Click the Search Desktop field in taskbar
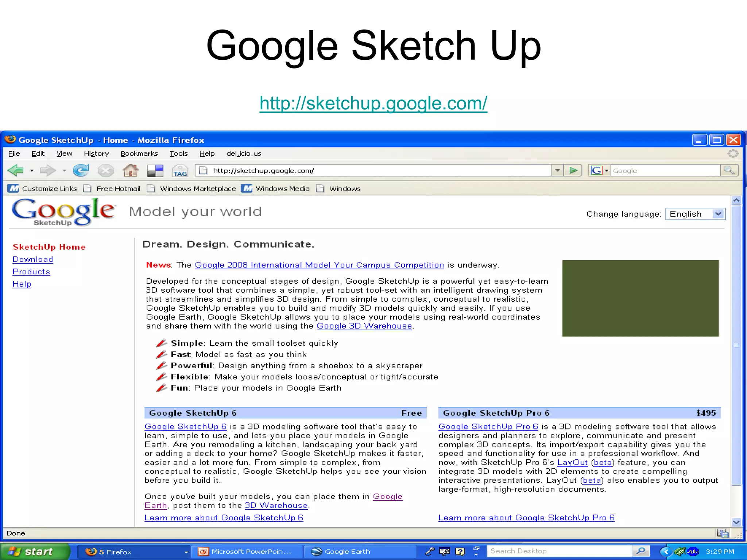 coord(559,551)
